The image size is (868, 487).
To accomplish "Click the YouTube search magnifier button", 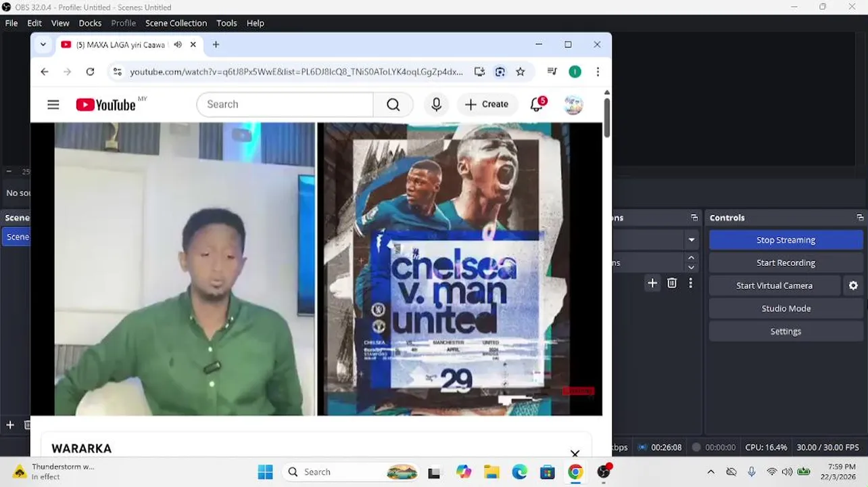I will pyautogui.click(x=393, y=105).
